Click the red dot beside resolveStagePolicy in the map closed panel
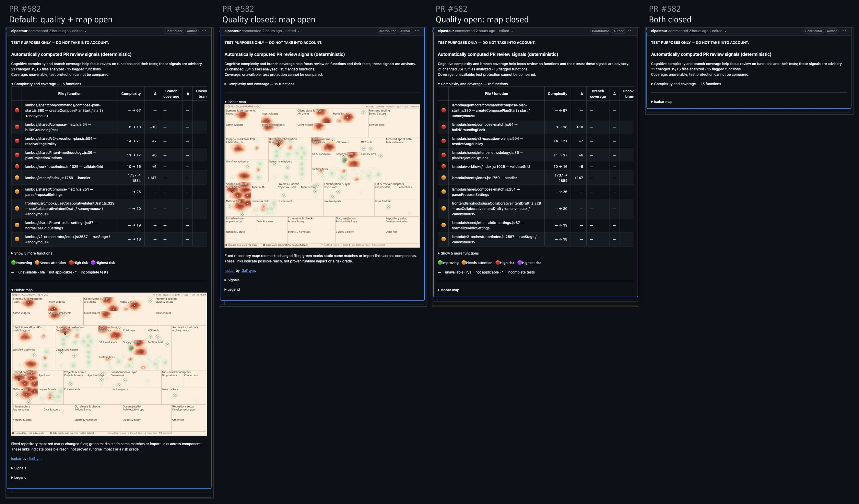Image resolution: width=859 pixels, height=504 pixels. tap(443, 141)
